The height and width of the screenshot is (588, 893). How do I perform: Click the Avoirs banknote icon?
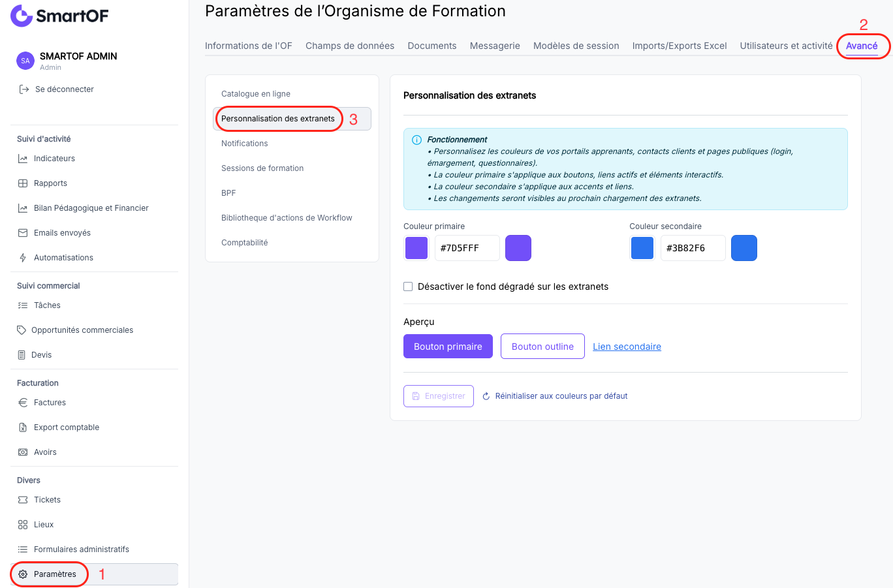pyautogui.click(x=23, y=452)
